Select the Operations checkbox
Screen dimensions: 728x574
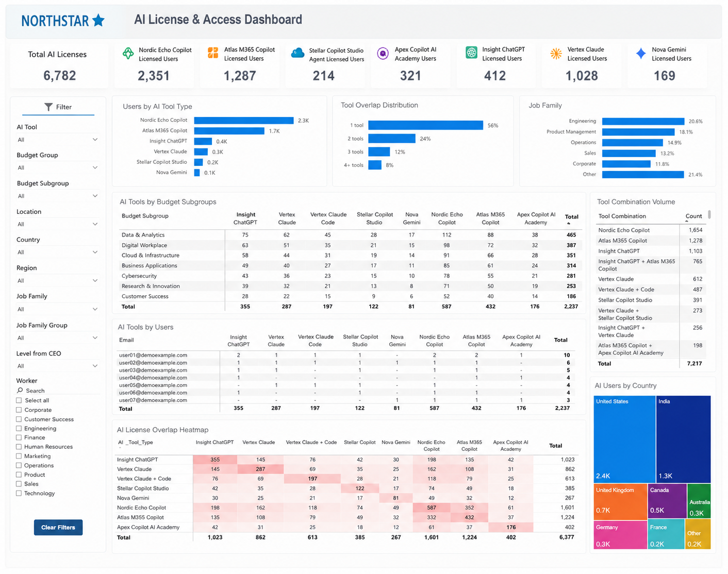(x=19, y=465)
